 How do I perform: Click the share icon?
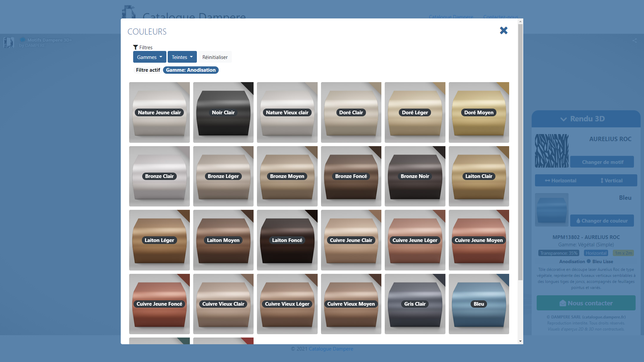pyautogui.click(x=634, y=41)
